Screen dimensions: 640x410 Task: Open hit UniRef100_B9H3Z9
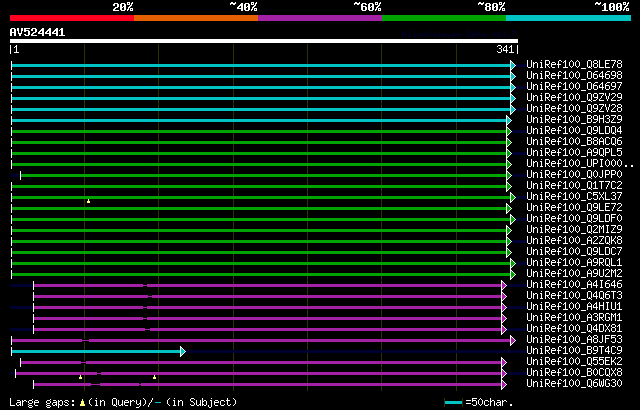coord(574,120)
